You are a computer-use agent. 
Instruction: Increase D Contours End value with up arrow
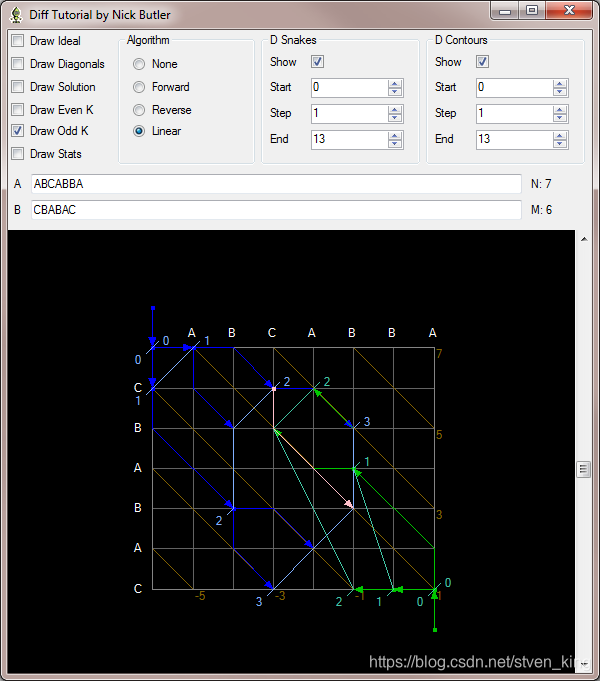[x=560, y=136]
